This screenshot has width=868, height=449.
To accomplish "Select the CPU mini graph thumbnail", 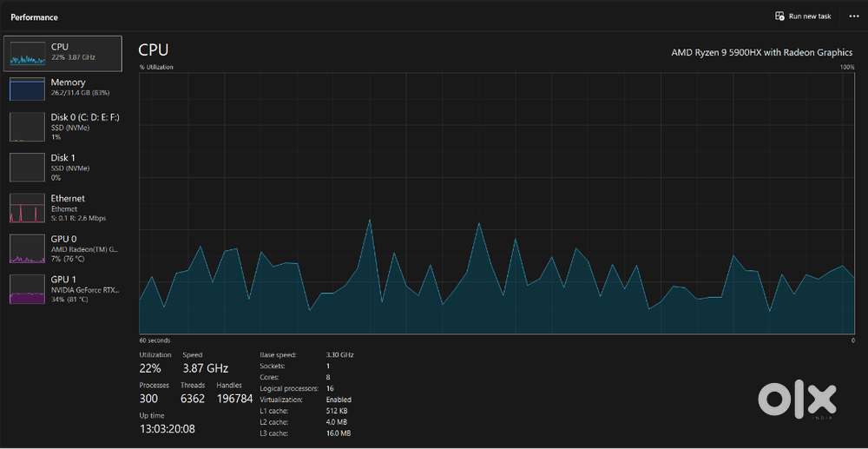I will (x=27, y=53).
